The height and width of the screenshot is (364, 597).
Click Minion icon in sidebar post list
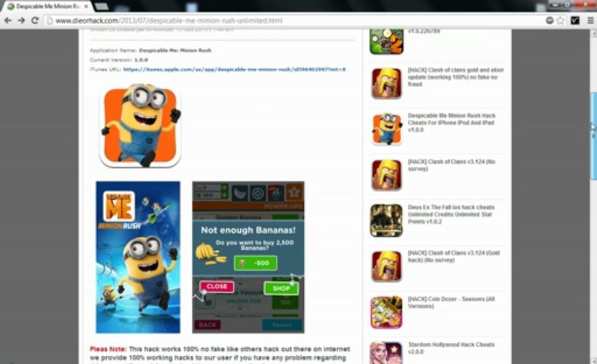click(387, 129)
